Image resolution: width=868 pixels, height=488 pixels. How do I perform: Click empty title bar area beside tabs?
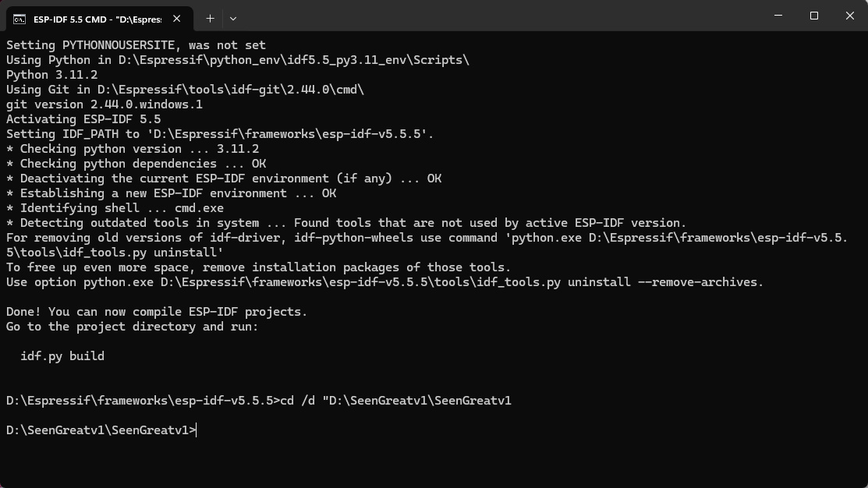(498, 16)
